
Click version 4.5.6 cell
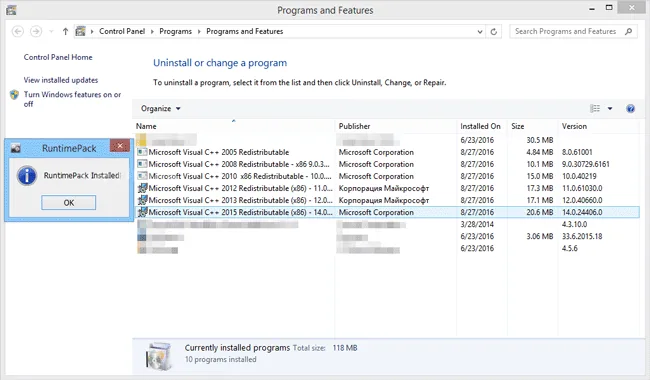[570, 248]
